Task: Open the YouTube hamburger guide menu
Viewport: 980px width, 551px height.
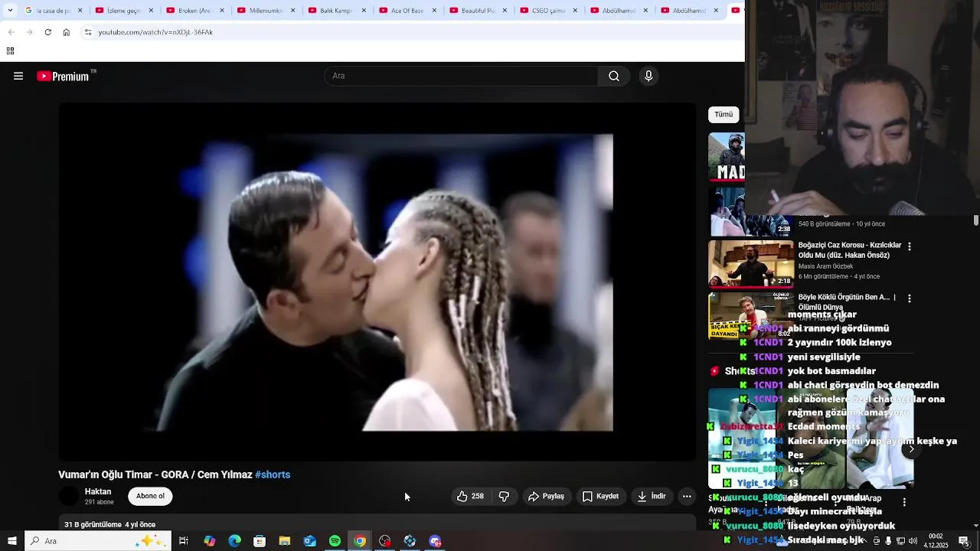Action: (x=18, y=76)
